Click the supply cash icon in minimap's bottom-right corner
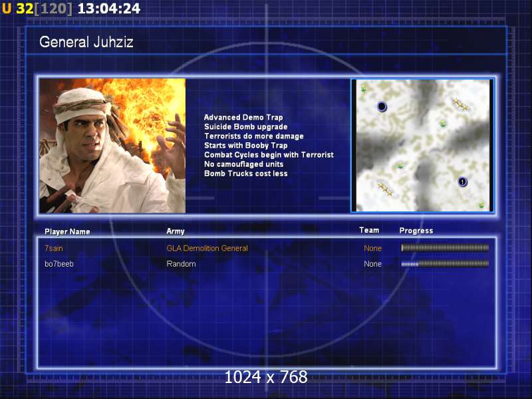 [x=481, y=205]
